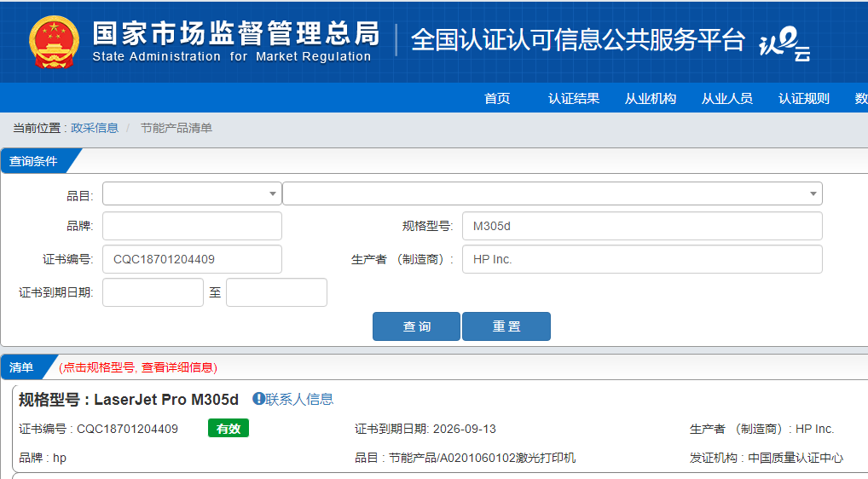
Task: Click the expiry start date field
Action: tap(153, 292)
